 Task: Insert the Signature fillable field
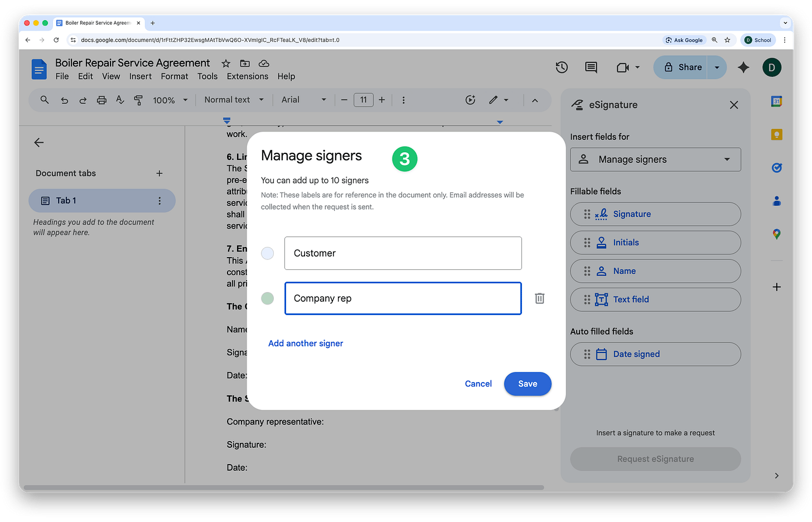(655, 214)
